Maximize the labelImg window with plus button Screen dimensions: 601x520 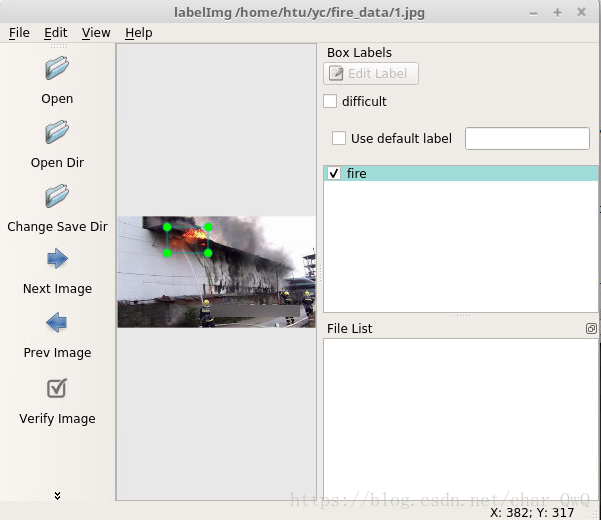click(x=557, y=13)
